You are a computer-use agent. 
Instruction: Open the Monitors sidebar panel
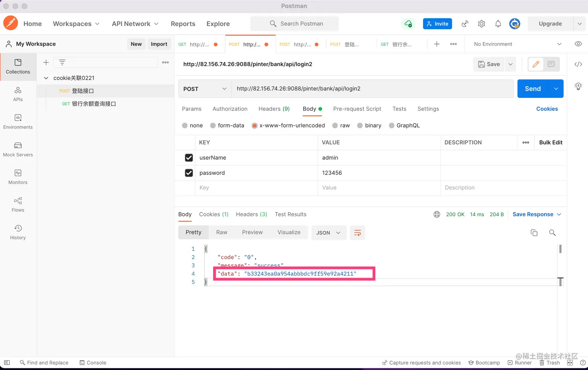18,177
